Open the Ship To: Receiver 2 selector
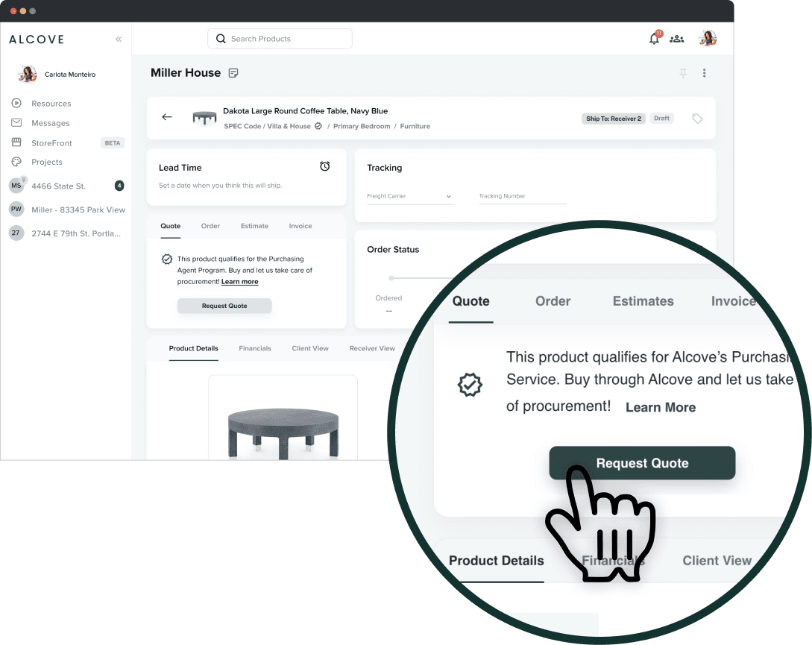The width and height of the screenshot is (812, 645). pyautogui.click(x=613, y=119)
